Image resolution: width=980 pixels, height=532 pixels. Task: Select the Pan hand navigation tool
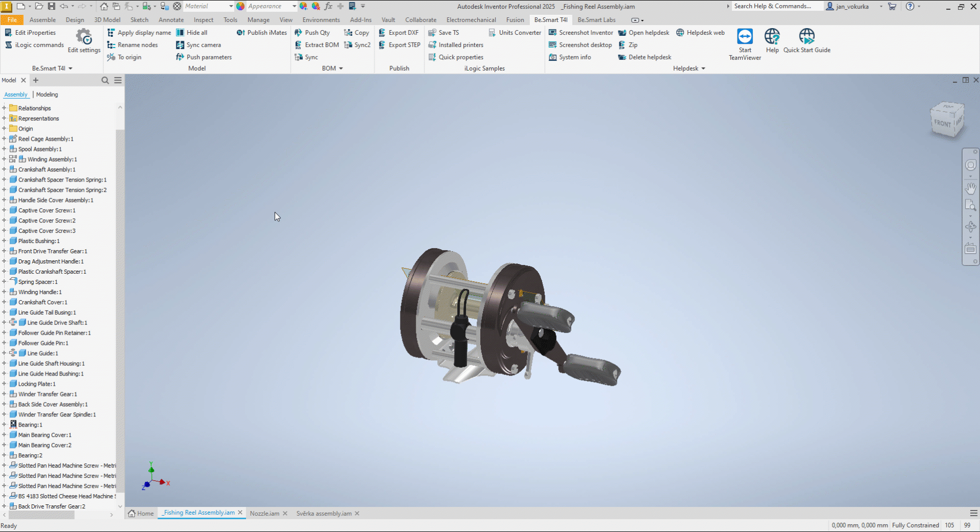970,188
